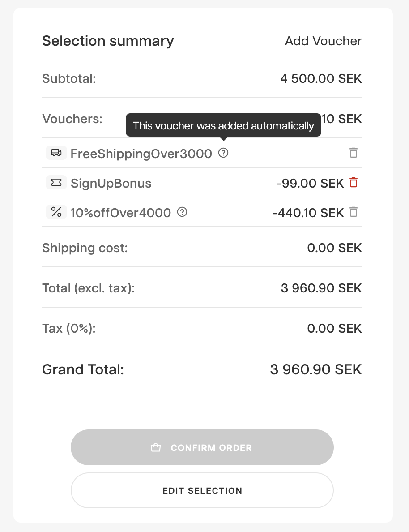Click the truck icon beside FreeShippingOver3000

point(56,153)
